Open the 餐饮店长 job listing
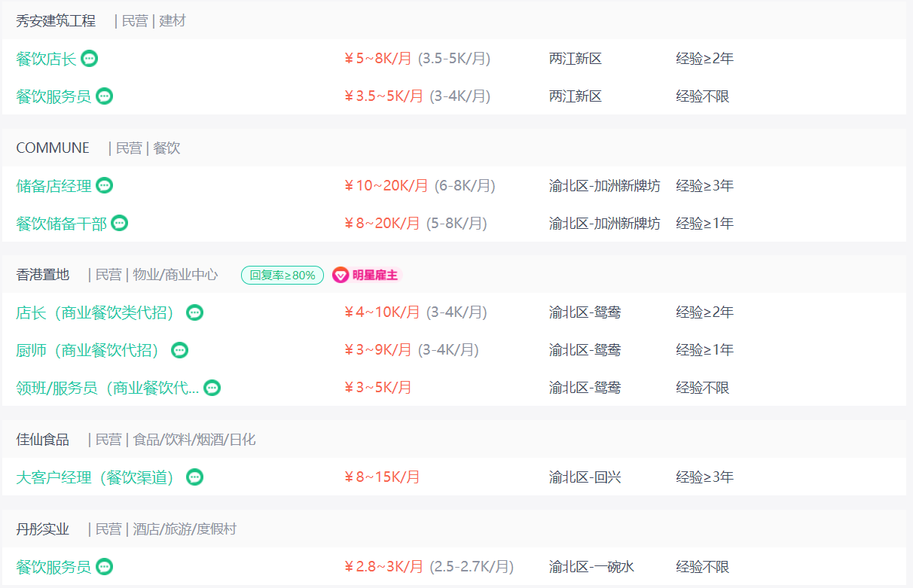 pyautogui.click(x=46, y=59)
